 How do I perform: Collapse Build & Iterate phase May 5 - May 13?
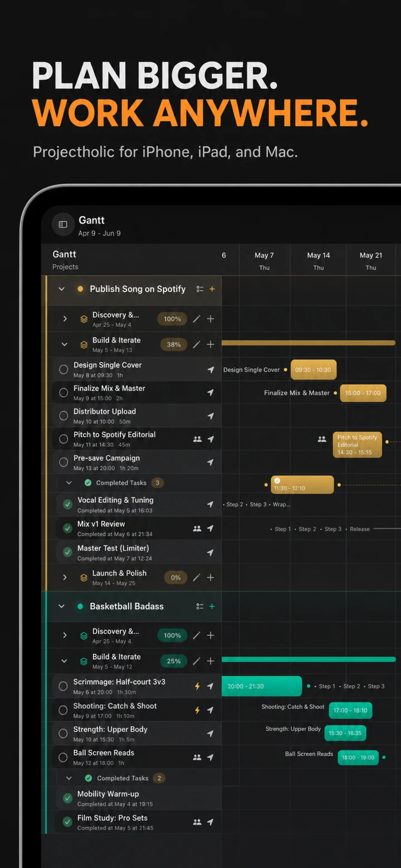(x=65, y=345)
